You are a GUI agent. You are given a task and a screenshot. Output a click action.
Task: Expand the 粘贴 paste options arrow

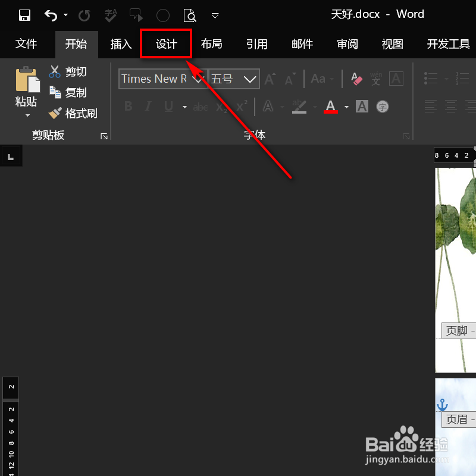(27, 115)
